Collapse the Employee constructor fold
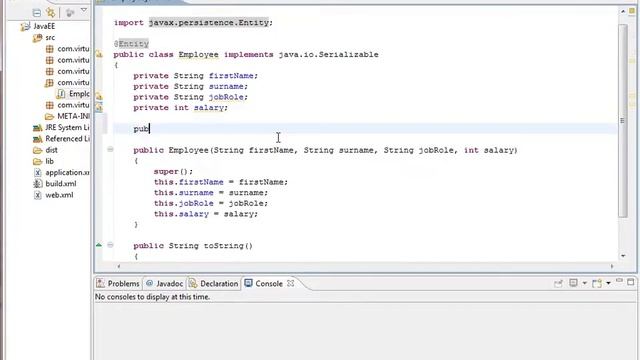The image size is (640, 360). point(110,149)
